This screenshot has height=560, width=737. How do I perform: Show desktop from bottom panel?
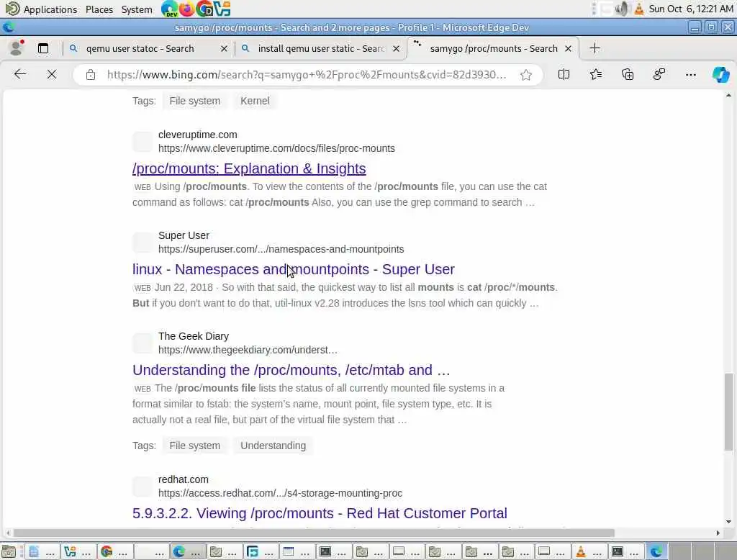pos(9,551)
